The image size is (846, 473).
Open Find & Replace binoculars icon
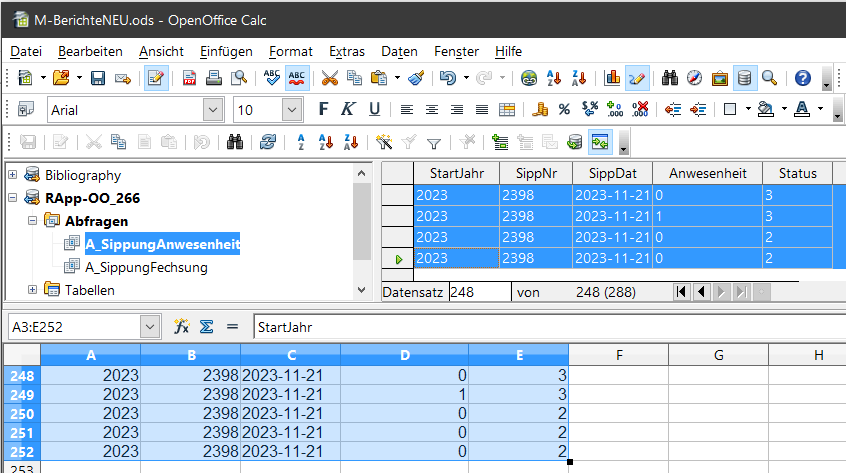670,78
